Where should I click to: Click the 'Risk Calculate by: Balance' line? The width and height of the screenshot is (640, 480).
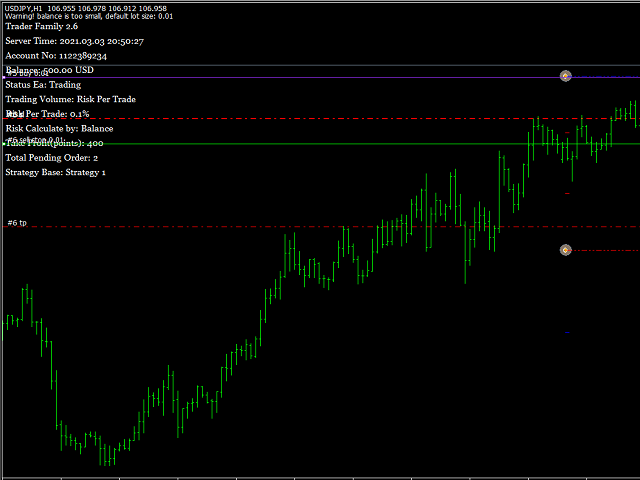click(x=60, y=129)
